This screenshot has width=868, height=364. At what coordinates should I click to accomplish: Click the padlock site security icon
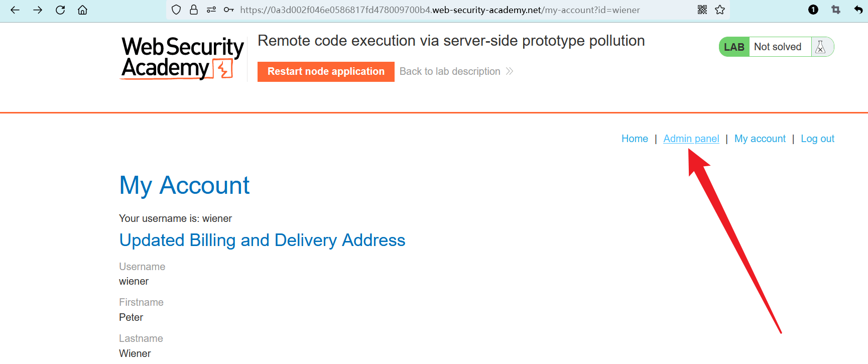(194, 10)
